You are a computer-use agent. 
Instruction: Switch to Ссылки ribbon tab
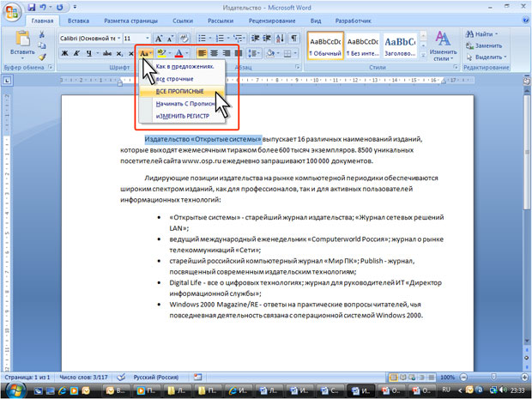pyautogui.click(x=183, y=21)
